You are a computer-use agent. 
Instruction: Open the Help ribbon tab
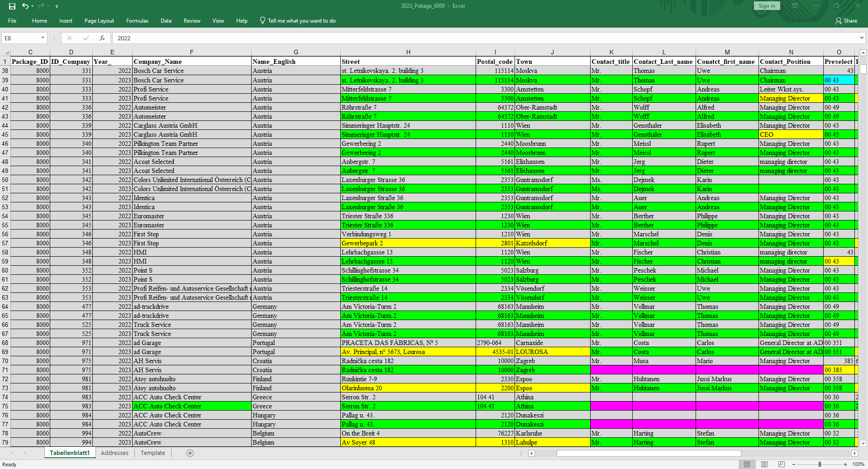click(x=242, y=21)
